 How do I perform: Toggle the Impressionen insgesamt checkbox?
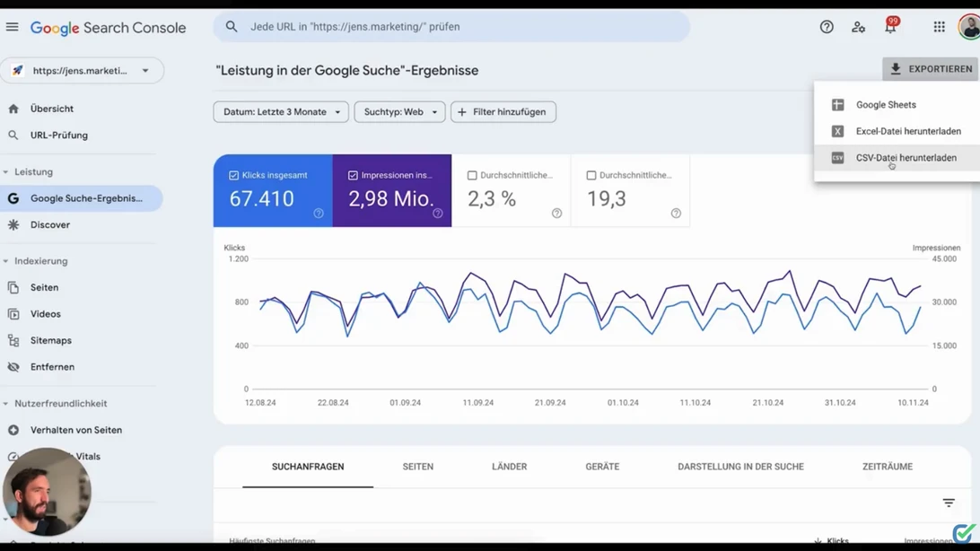pyautogui.click(x=353, y=176)
